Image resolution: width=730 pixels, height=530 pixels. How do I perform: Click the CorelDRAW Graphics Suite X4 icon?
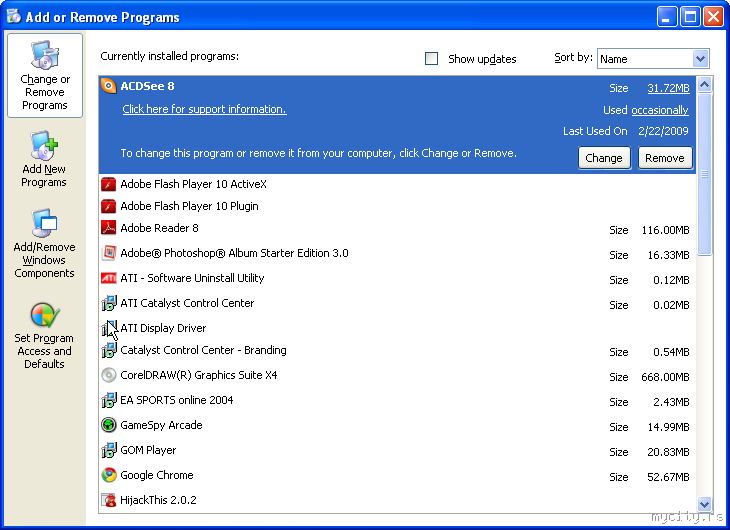point(109,375)
